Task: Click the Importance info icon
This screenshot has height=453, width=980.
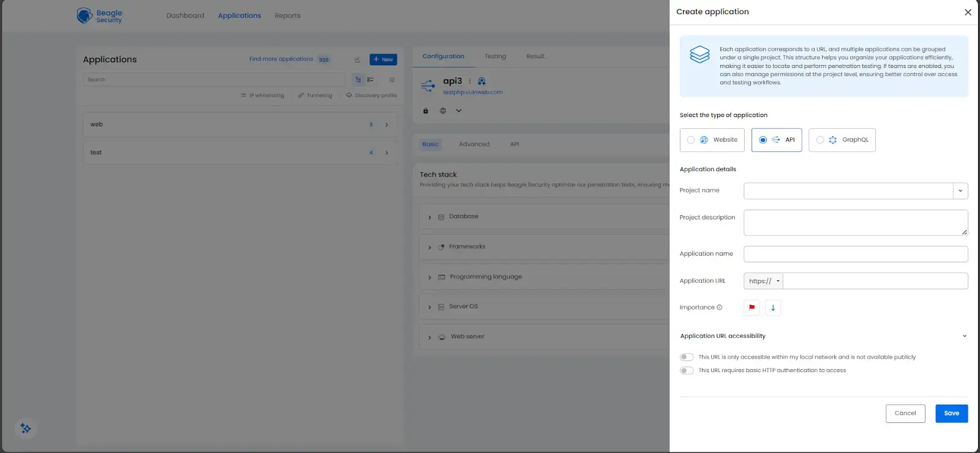Action: click(720, 308)
